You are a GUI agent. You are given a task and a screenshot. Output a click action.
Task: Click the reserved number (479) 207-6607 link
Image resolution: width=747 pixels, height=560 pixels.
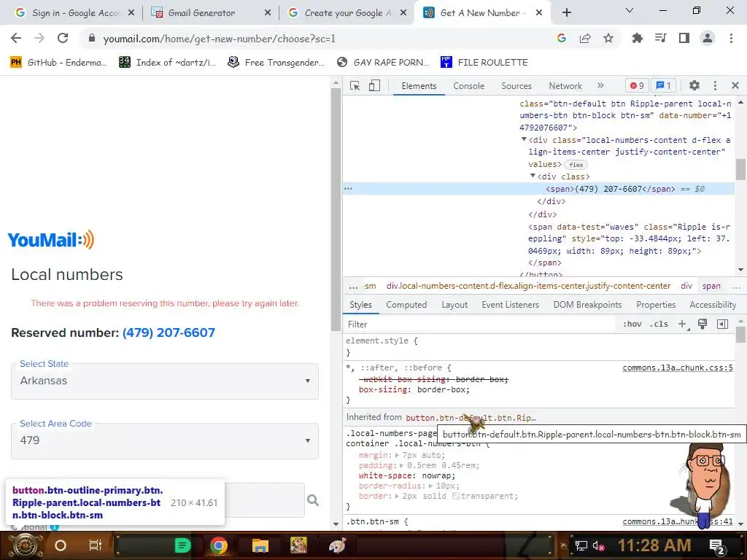pyautogui.click(x=169, y=332)
